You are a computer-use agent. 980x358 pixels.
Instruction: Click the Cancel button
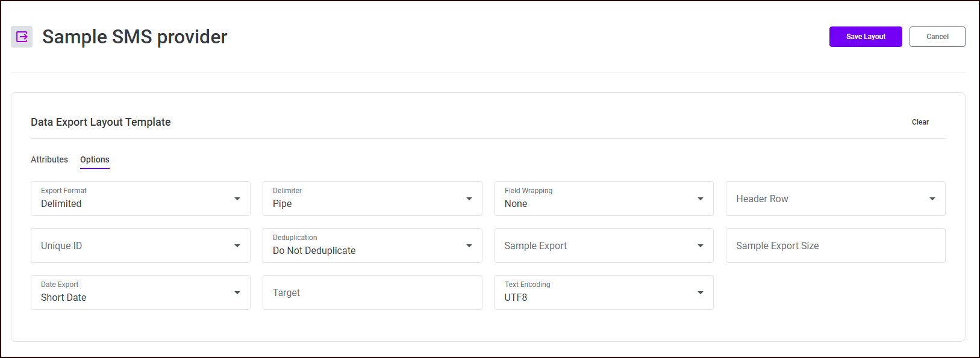(937, 37)
